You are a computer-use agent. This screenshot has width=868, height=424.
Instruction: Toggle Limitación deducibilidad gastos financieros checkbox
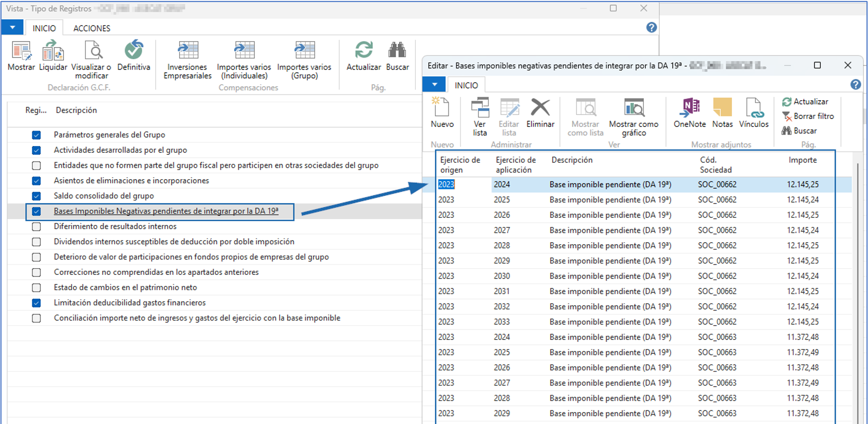36,303
